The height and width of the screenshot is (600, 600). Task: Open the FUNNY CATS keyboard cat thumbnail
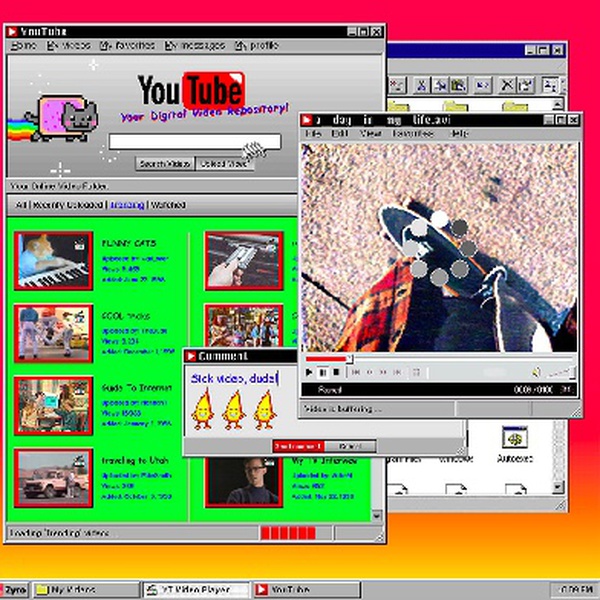click(x=54, y=261)
